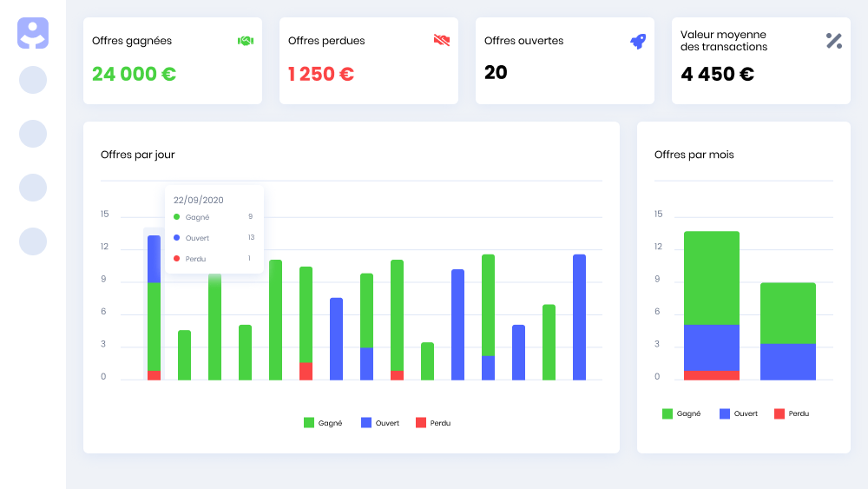Click the percent icon on Valeur moyenne card
Image resolution: width=868 pixels, height=489 pixels.
pyautogui.click(x=834, y=40)
